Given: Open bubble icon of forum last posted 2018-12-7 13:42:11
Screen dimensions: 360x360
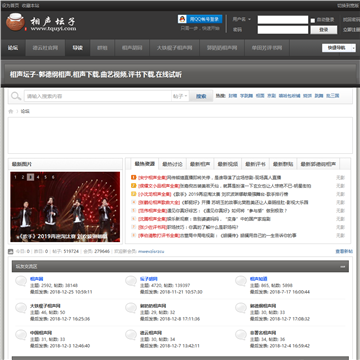Looking at the screenshot, I should coord(131,335).
